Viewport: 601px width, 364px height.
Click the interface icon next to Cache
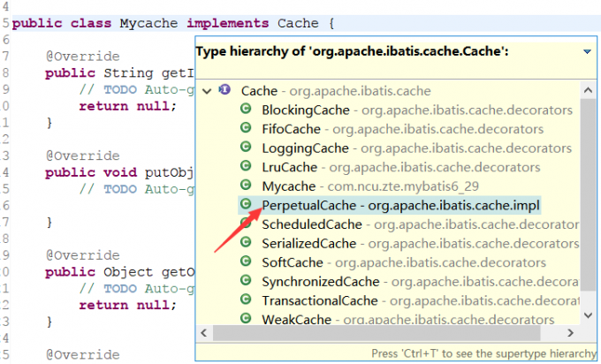click(x=224, y=90)
